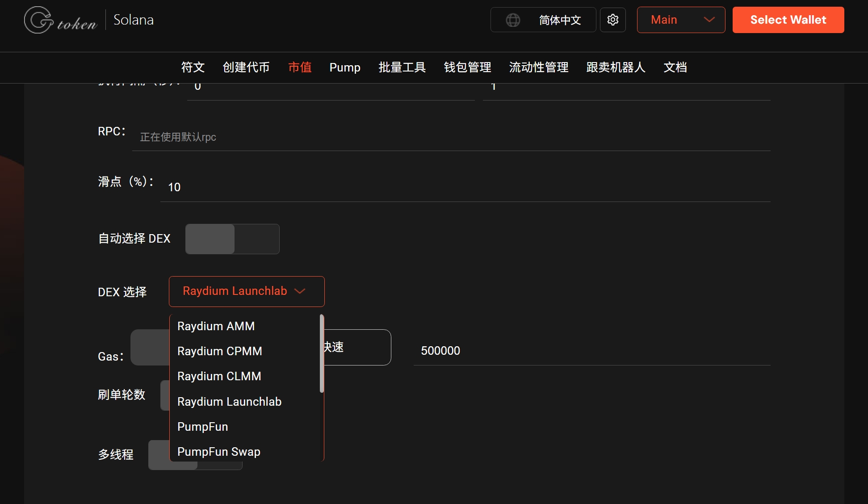The image size is (868, 504).
Task: Choose Raydium CLMM from DEX list
Action: coord(245,376)
